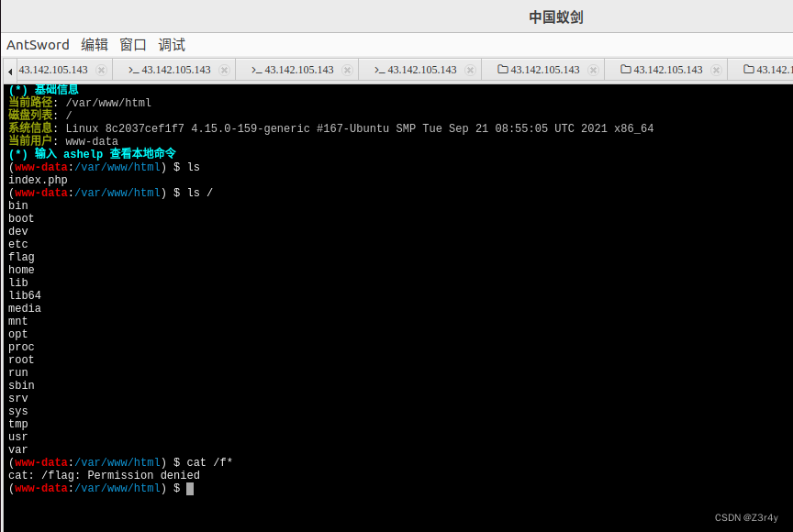
Task: Open the 窗口 window menu
Action: tap(132, 44)
